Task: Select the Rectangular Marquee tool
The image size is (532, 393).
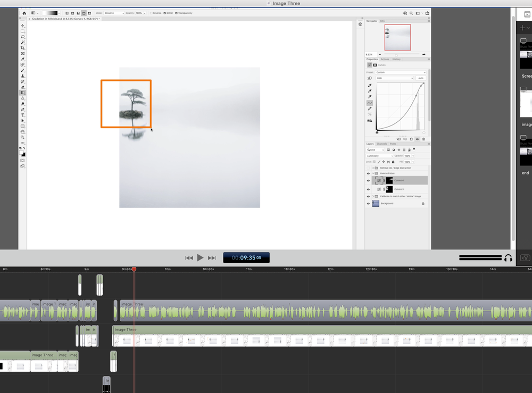Action: [x=23, y=31]
